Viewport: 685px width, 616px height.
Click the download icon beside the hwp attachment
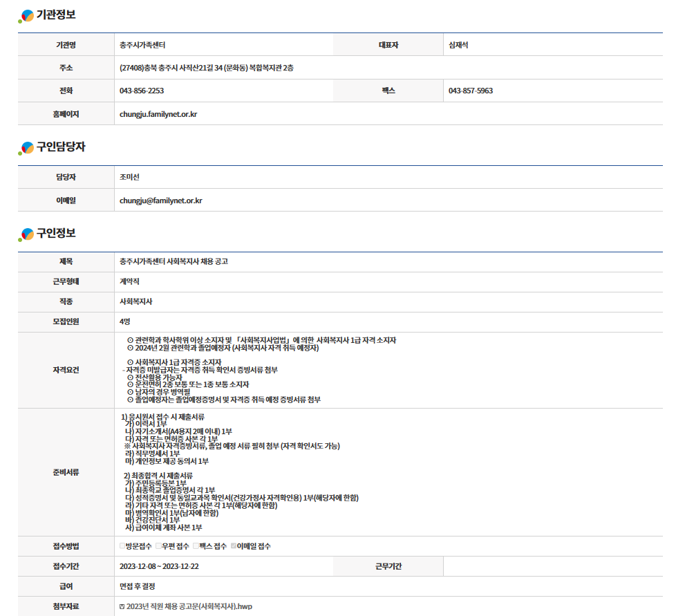(122, 606)
